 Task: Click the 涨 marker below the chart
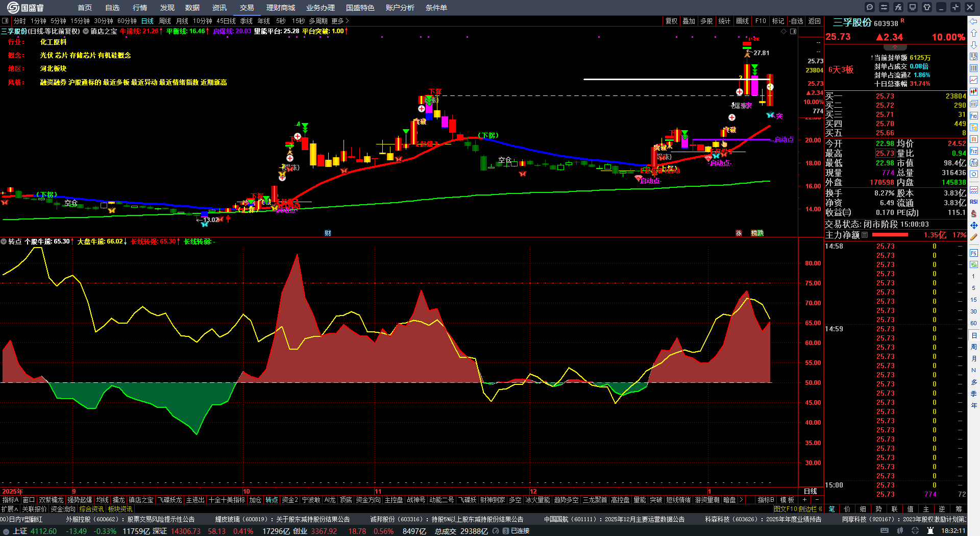coord(739,233)
